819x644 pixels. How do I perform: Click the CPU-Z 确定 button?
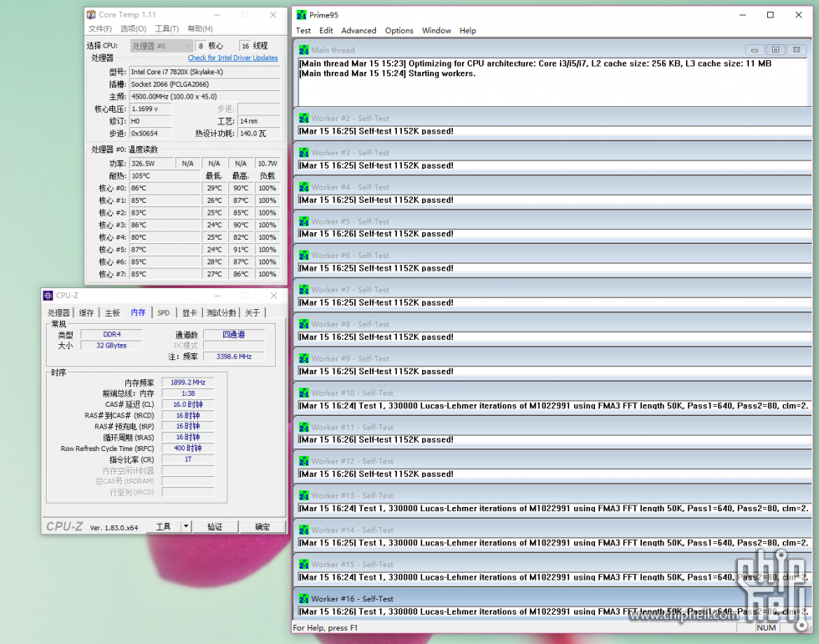click(262, 526)
